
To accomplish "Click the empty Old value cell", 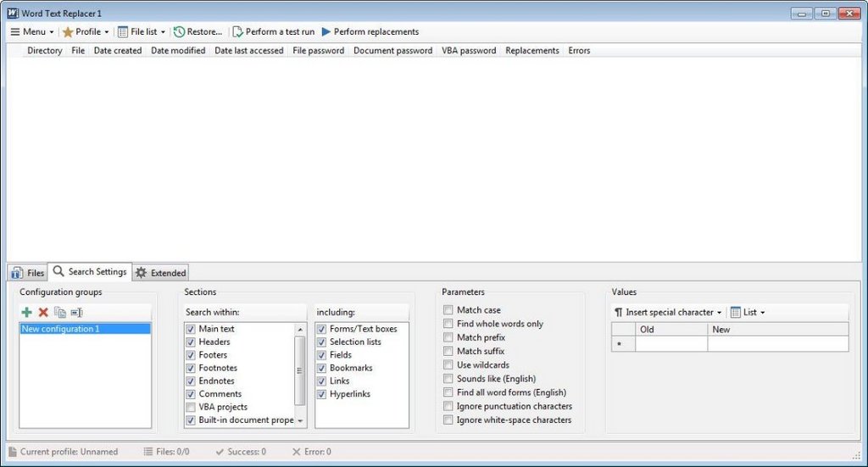I will click(x=671, y=343).
